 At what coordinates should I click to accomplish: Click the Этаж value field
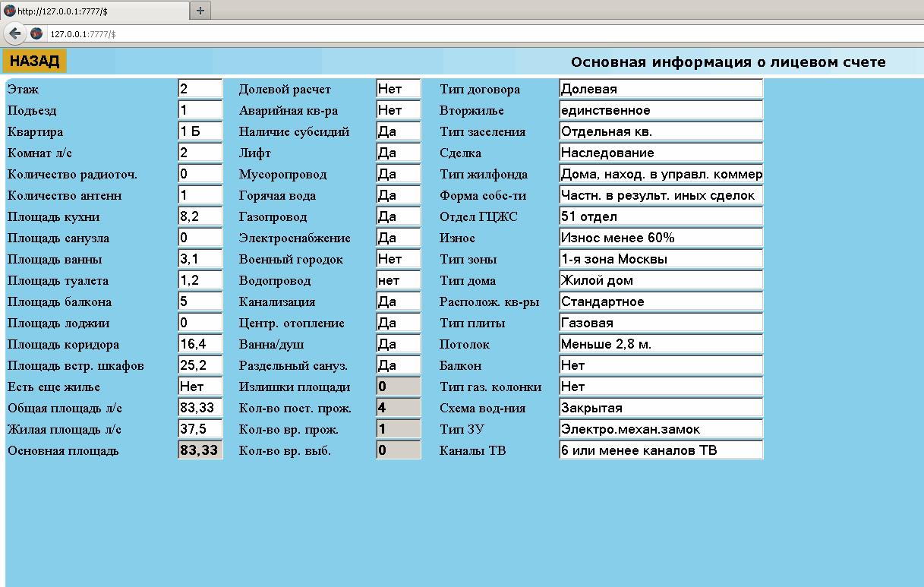point(200,89)
